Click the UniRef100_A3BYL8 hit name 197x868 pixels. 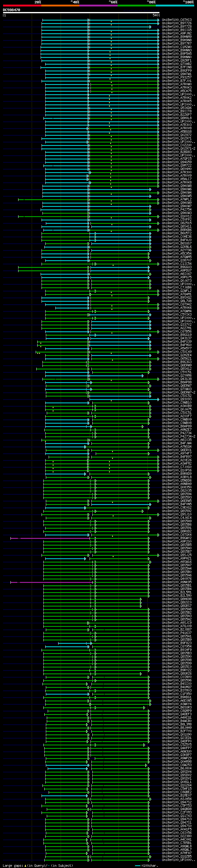click(x=177, y=477)
